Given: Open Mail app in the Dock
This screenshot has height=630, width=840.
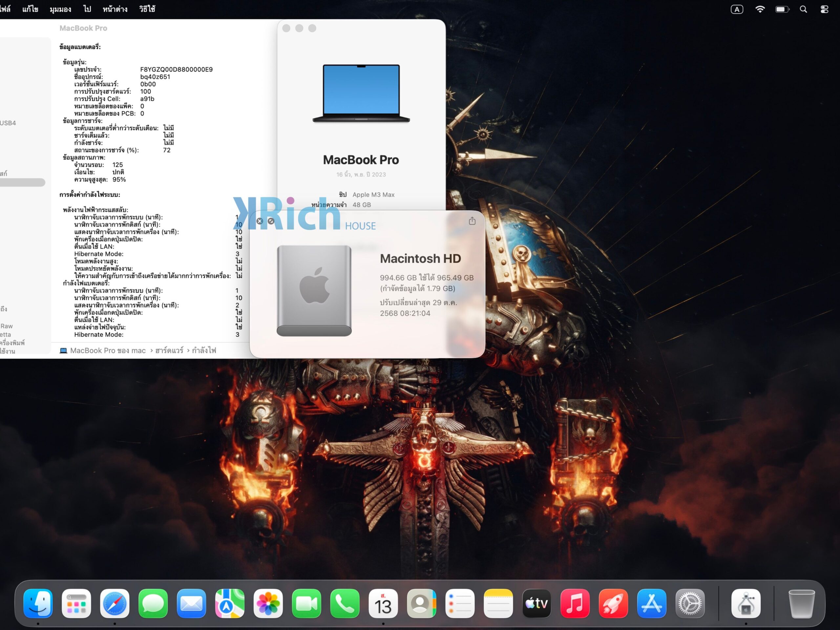Looking at the screenshot, I should [x=191, y=603].
